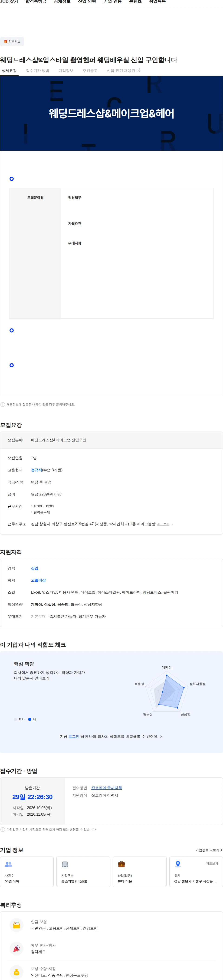Click the 위치 map pin icon
This screenshot has height=980, width=223.
pos(178,864)
